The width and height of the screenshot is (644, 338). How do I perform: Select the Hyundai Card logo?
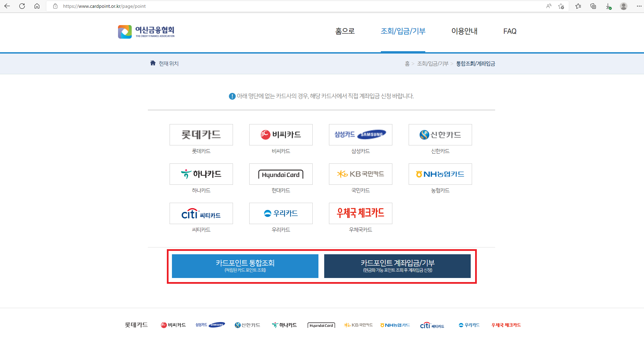point(280,174)
